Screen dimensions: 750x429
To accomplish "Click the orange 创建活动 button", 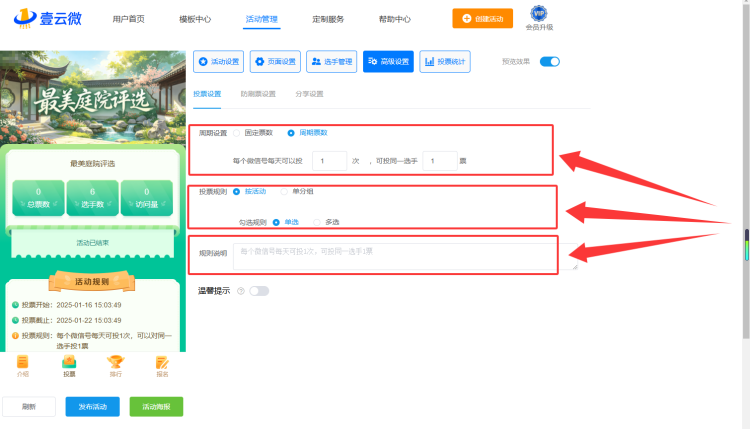I will click(x=483, y=19).
